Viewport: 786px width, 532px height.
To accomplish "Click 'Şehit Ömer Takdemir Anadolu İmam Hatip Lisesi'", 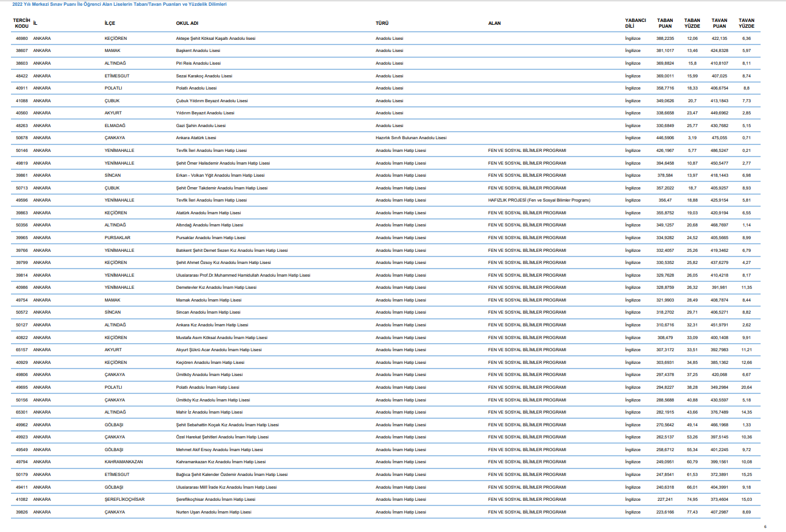I will pyautogui.click(x=222, y=188).
